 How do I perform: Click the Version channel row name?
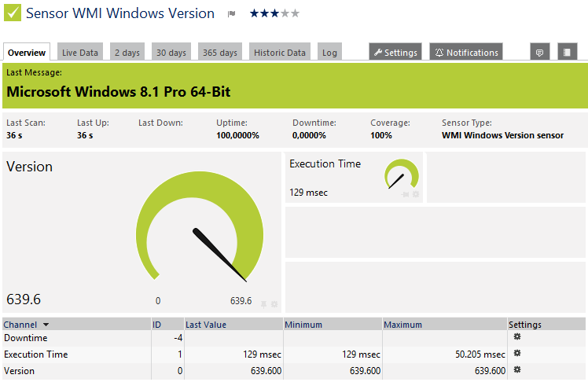click(x=19, y=371)
